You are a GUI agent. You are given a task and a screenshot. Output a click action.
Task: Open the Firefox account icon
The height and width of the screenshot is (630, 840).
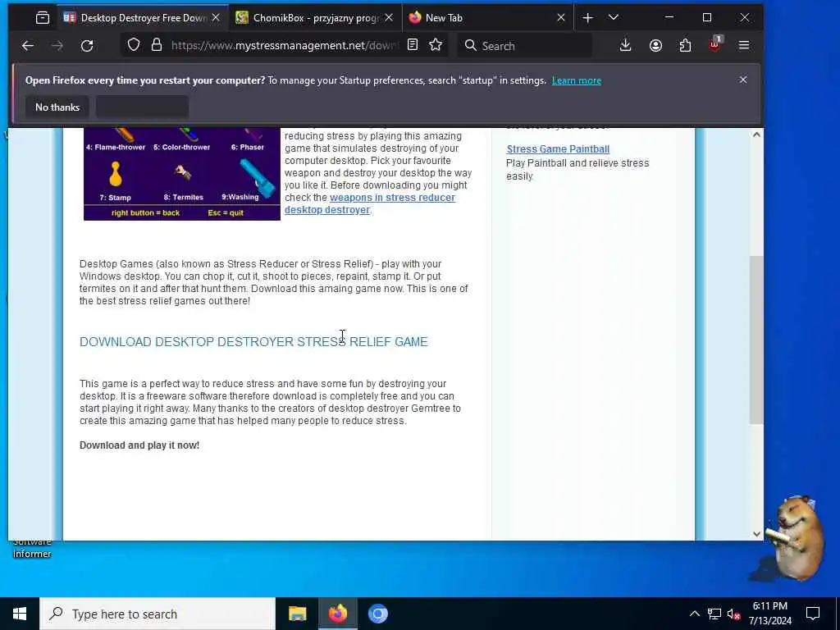pyautogui.click(x=655, y=46)
